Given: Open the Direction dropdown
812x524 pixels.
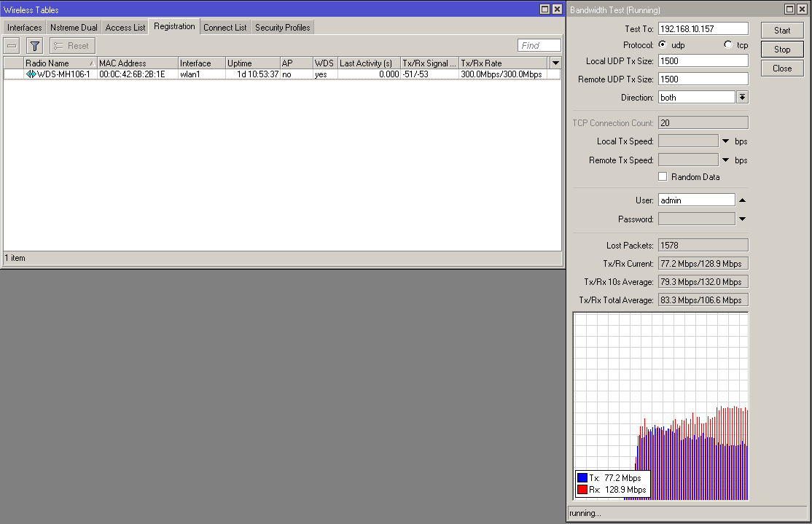Looking at the screenshot, I should (743, 98).
